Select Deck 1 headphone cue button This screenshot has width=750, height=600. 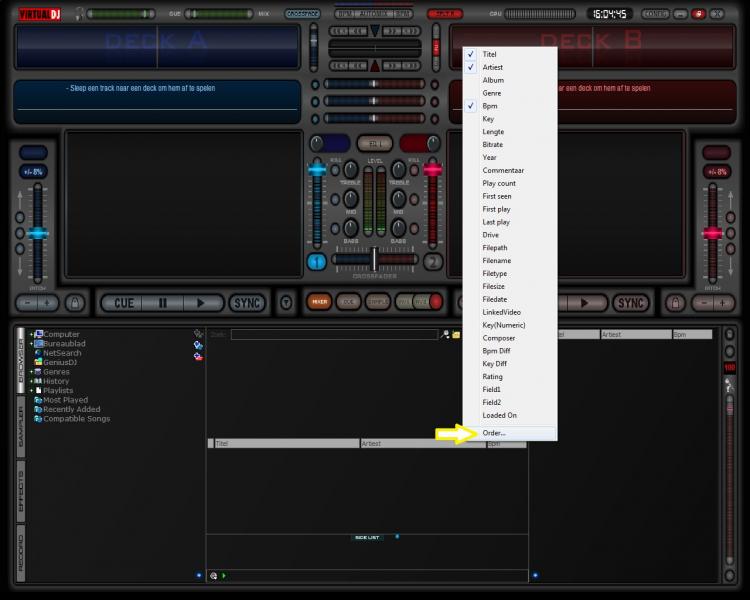click(x=316, y=262)
